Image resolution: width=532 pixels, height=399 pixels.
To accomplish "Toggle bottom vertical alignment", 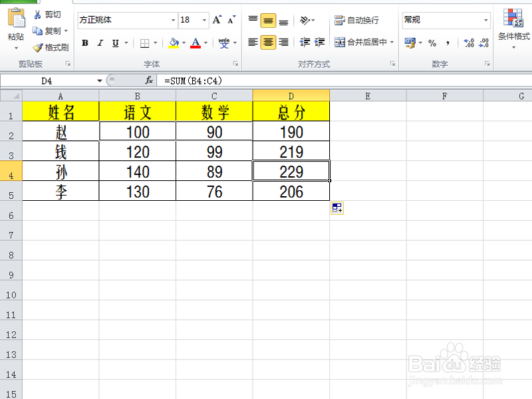I will (x=283, y=21).
